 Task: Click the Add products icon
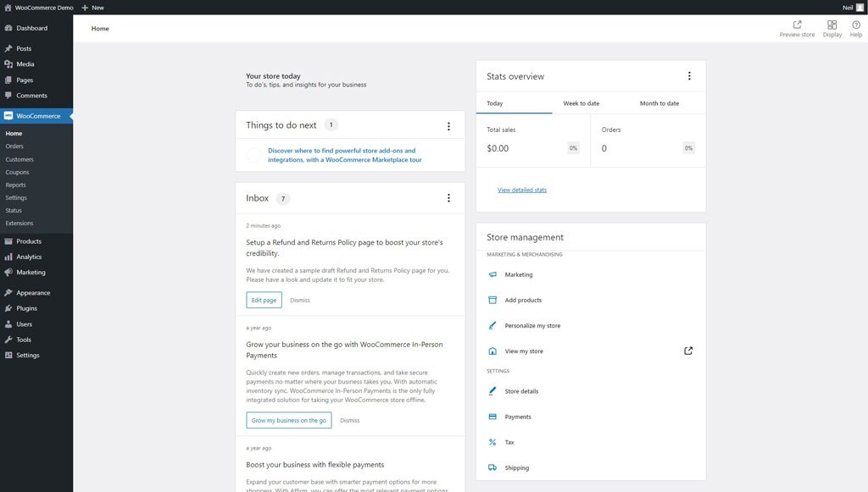492,300
